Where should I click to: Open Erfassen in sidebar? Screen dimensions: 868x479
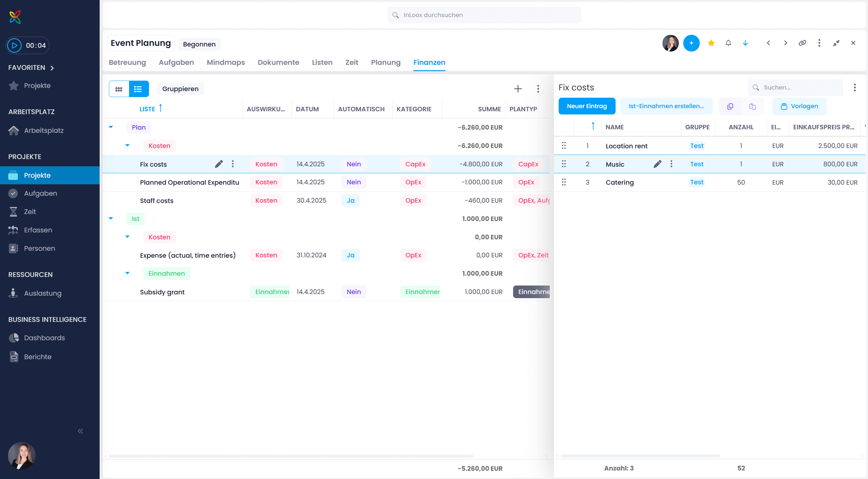(x=38, y=230)
